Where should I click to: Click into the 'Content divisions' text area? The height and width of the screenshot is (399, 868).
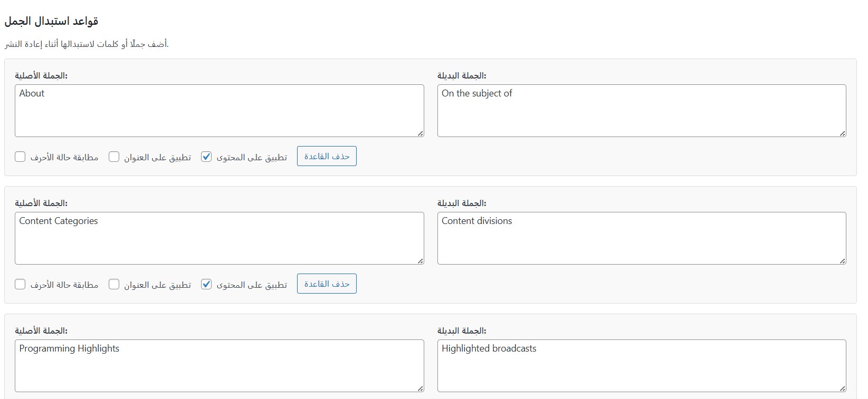[x=641, y=238]
